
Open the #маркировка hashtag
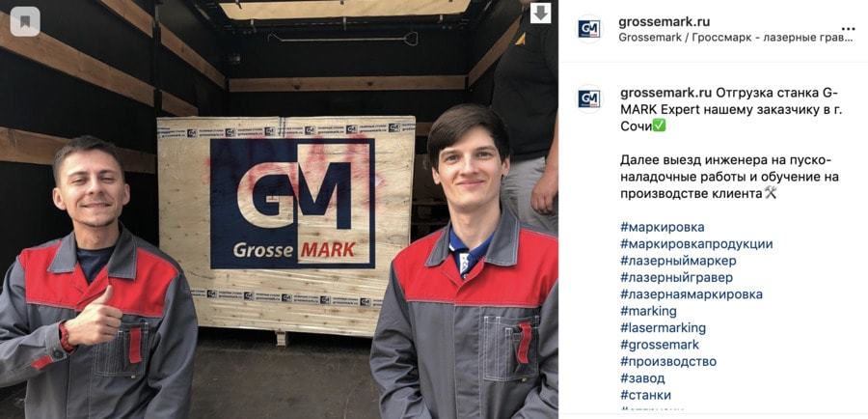662,227
